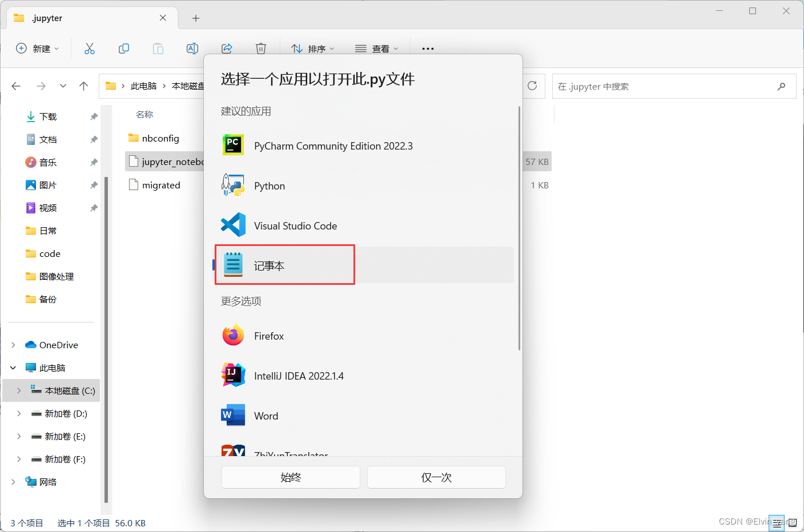Pick Visual Studio Code from suggested apps

364,225
